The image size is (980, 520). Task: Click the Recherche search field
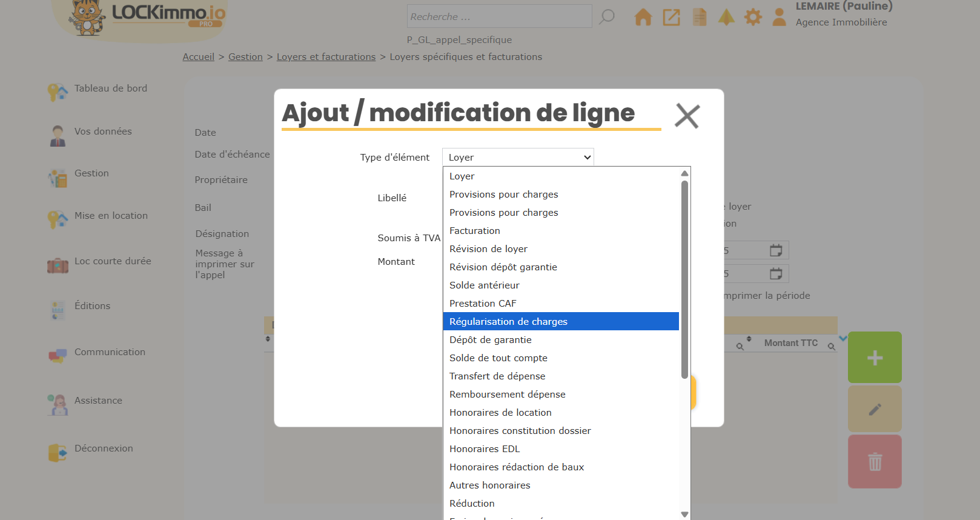coord(499,17)
